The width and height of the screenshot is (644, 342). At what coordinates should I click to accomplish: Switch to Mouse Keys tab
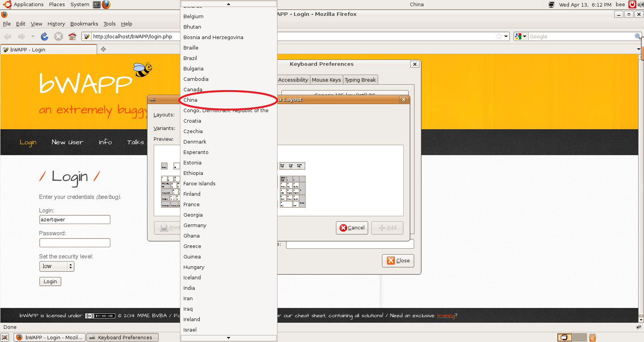tap(326, 80)
